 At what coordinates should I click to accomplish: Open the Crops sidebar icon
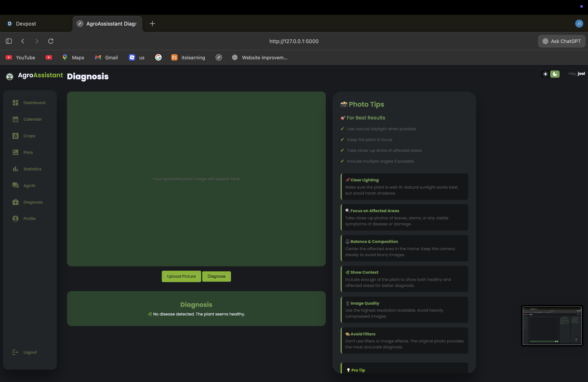[15, 136]
